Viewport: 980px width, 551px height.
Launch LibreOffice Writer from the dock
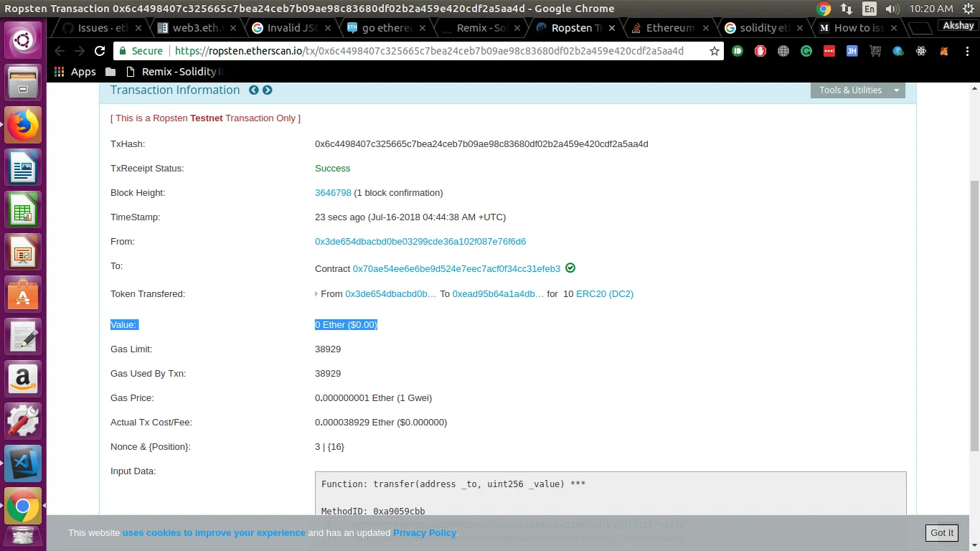point(24,167)
